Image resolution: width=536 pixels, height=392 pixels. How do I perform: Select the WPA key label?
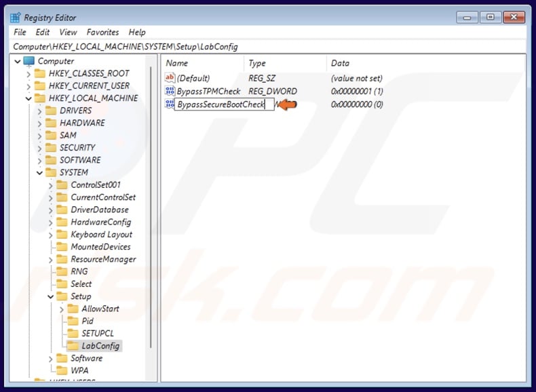[79, 370]
